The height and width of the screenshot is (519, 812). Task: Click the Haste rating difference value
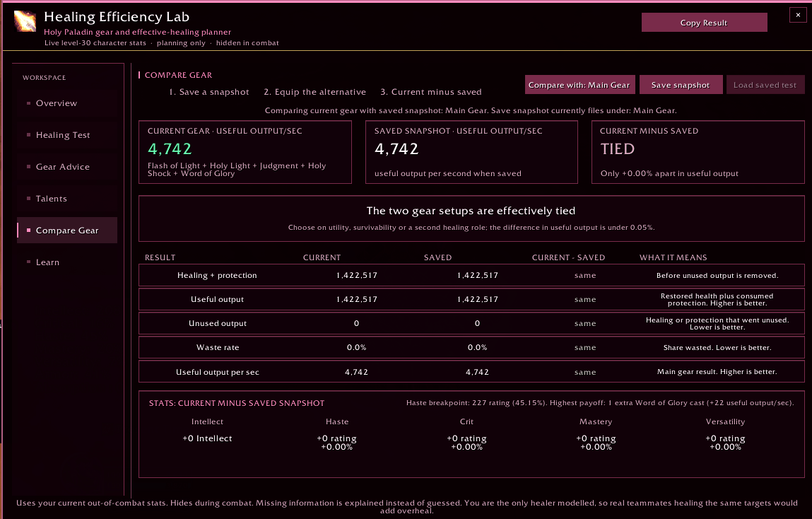pyautogui.click(x=336, y=443)
